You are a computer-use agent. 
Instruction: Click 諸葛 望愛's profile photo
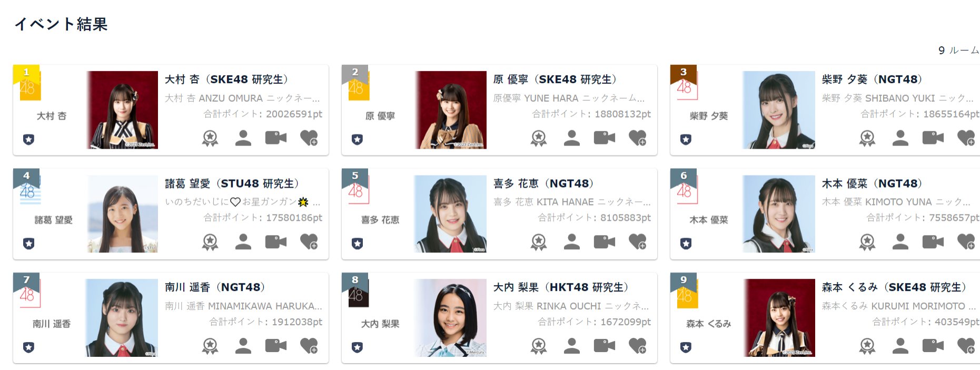tap(122, 214)
